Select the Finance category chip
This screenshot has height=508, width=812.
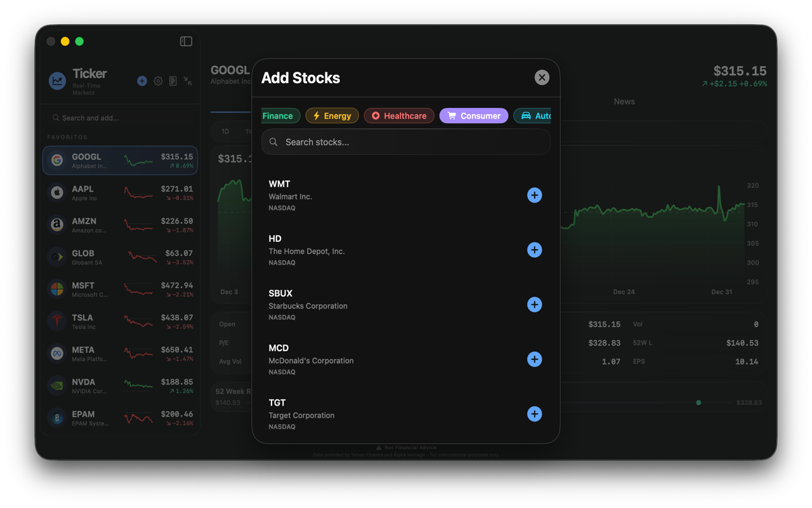(x=280, y=116)
